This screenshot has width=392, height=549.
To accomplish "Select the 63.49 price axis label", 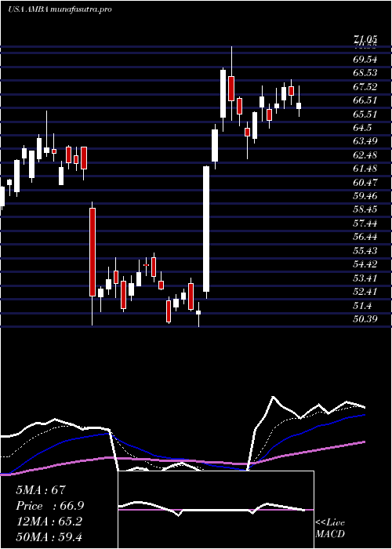I will (365, 141).
